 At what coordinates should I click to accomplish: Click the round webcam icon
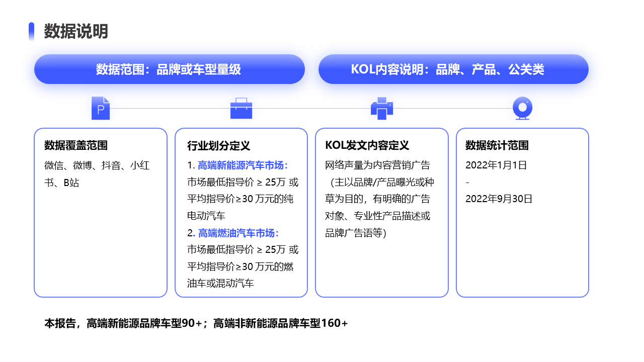click(522, 108)
